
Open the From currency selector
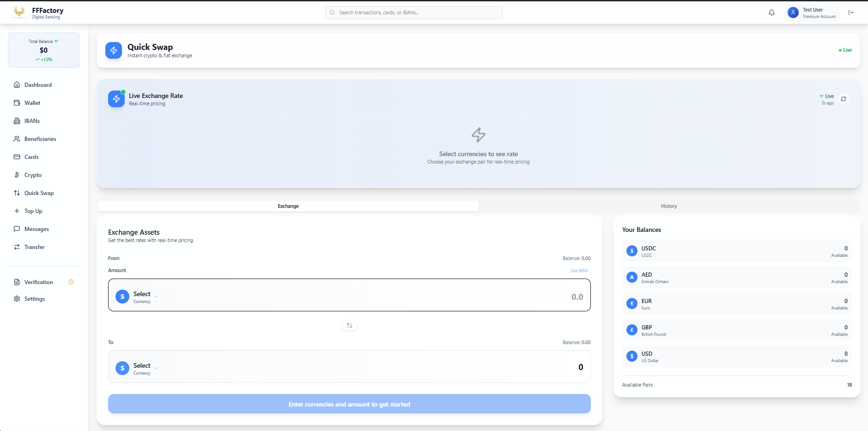pos(137,297)
